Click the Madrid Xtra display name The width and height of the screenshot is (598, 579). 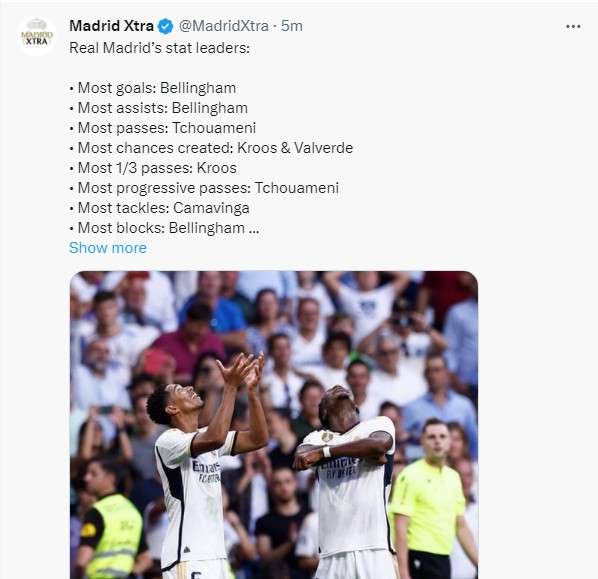(111, 26)
